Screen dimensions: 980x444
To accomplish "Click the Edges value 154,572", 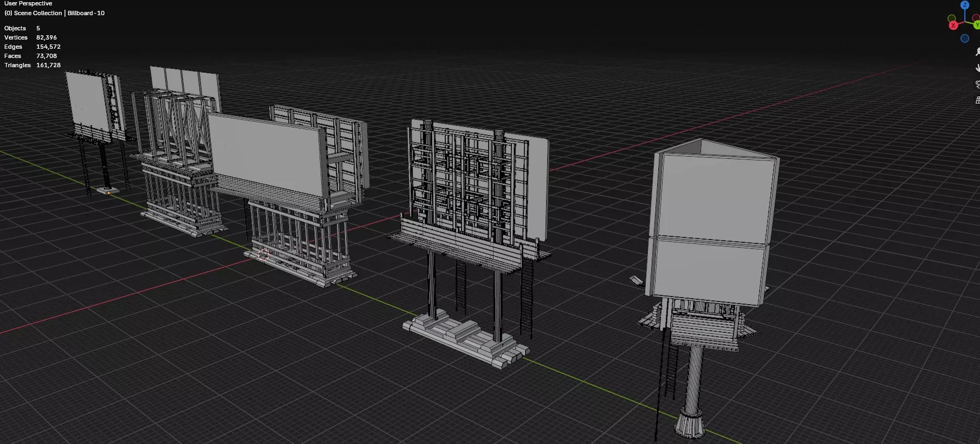I will [48, 47].
